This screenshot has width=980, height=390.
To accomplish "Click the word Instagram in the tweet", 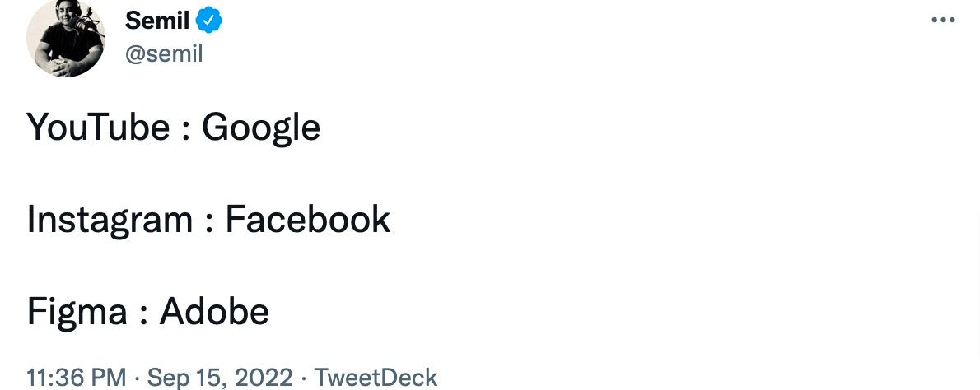I will [x=110, y=221].
